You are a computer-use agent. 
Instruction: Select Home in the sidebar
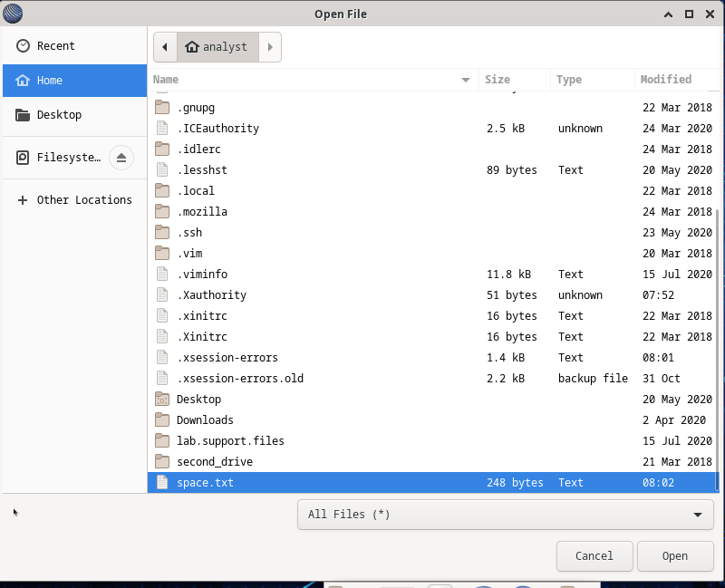[x=75, y=80]
